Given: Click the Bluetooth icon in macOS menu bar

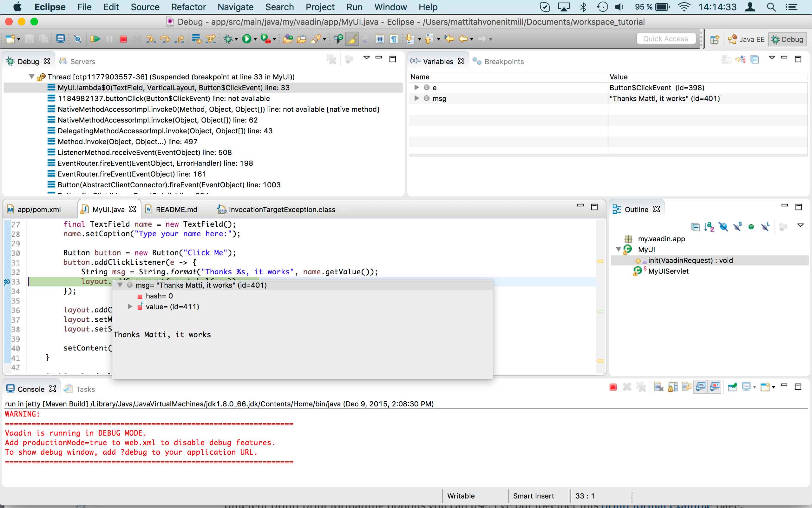Looking at the screenshot, I should point(583,7).
